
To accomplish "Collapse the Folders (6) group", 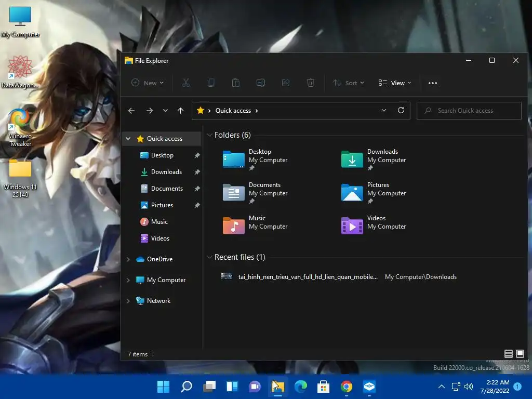I will (209, 135).
